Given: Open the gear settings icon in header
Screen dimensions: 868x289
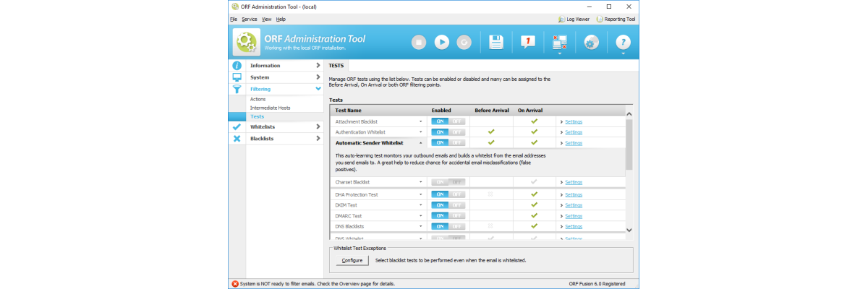Looking at the screenshot, I should [591, 42].
